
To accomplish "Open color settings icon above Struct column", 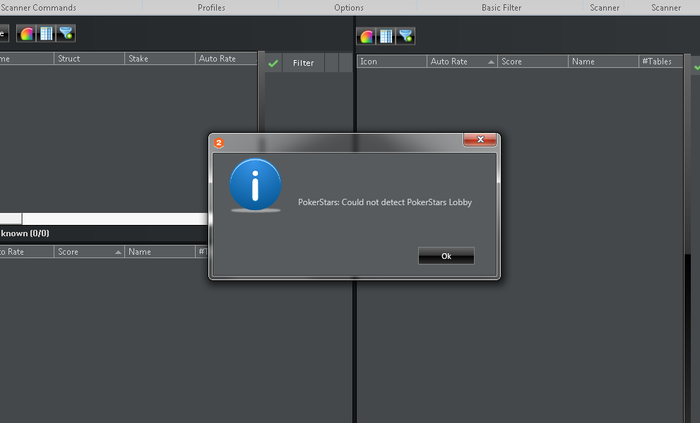I will pyautogui.click(x=27, y=33).
